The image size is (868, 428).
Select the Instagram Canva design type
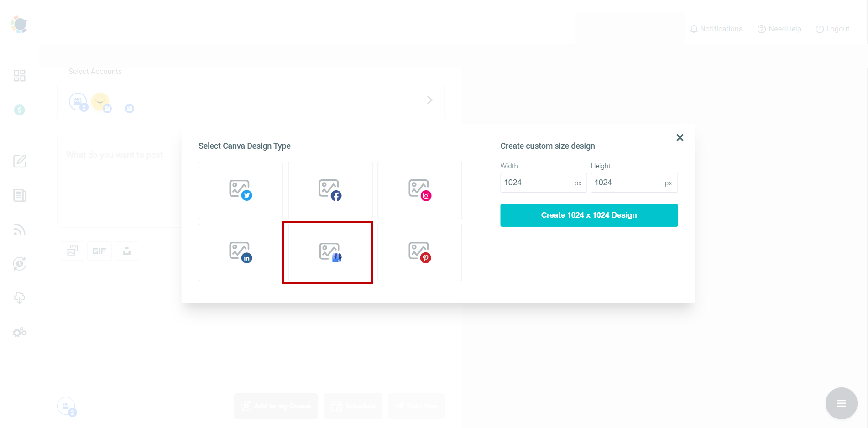[419, 190]
